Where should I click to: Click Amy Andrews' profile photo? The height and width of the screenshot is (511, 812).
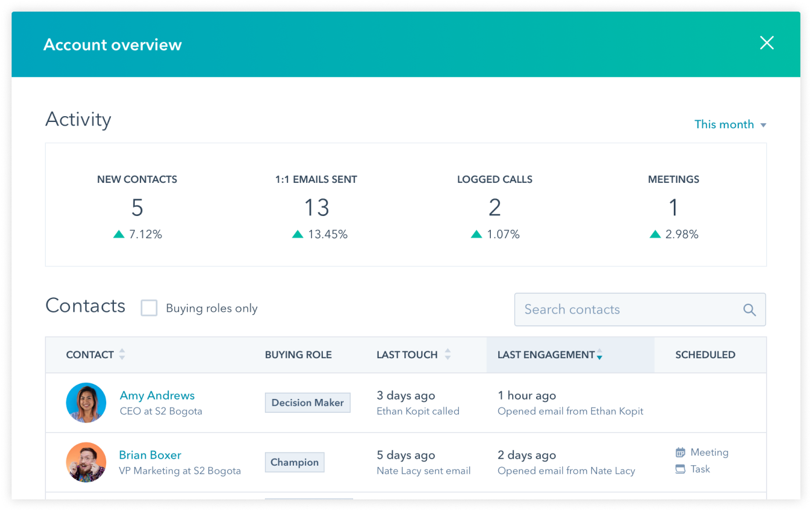pos(86,402)
